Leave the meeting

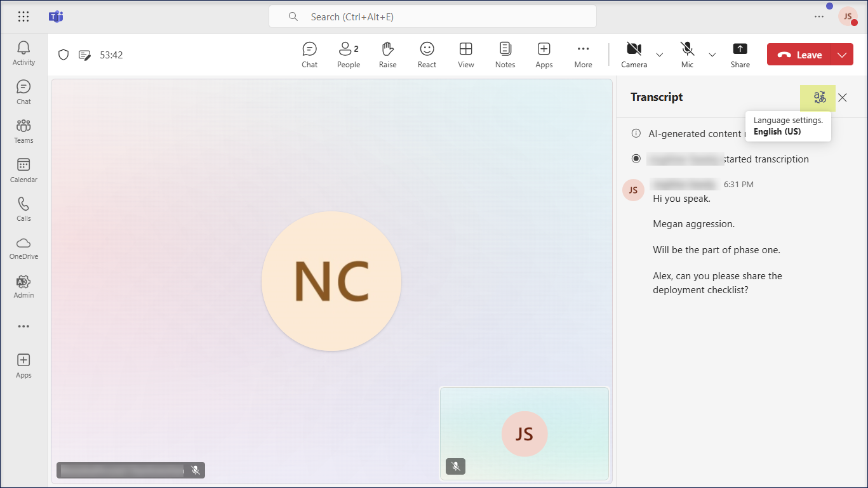coord(799,55)
